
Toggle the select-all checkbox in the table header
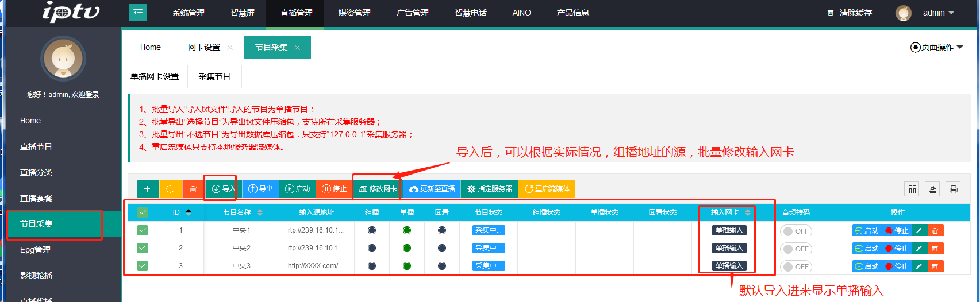143,212
